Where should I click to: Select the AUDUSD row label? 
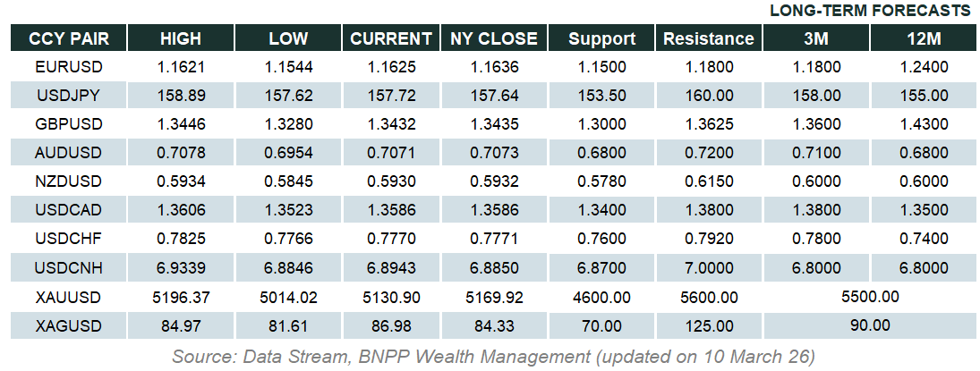[x=69, y=153]
